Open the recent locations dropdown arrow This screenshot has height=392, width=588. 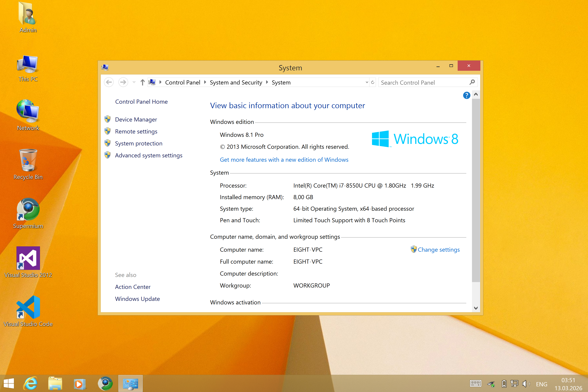click(134, 82)
